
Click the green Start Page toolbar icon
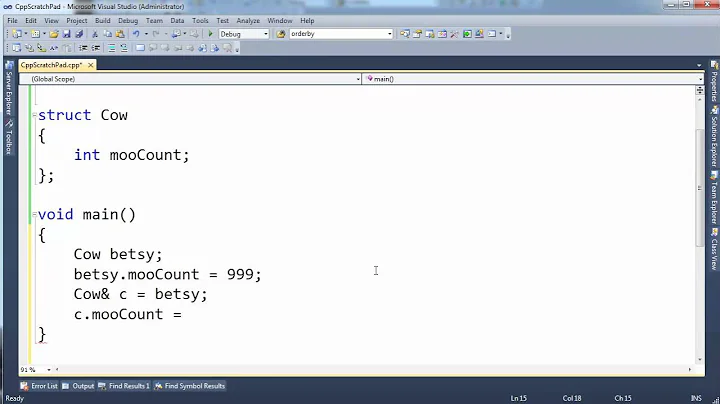467,34
